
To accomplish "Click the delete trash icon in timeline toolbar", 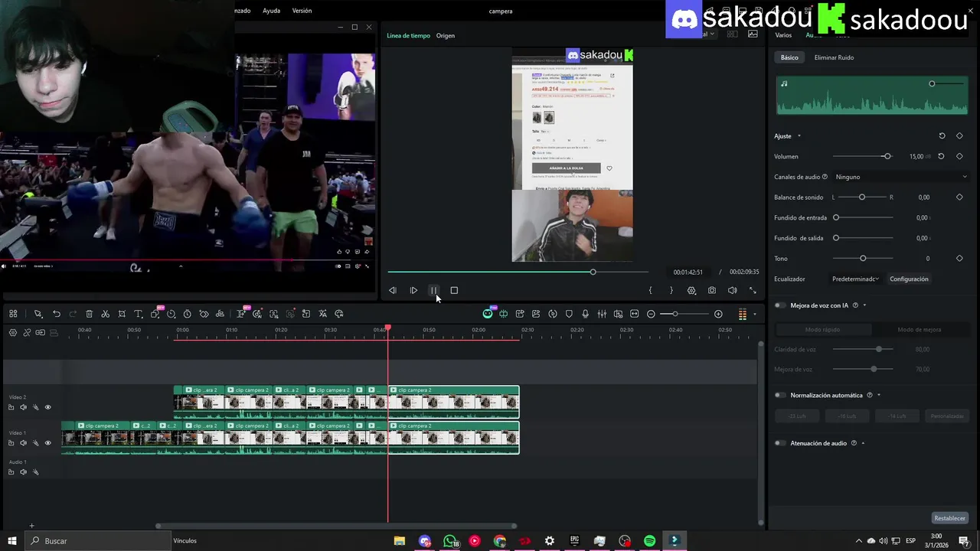I will coord(89,314).
